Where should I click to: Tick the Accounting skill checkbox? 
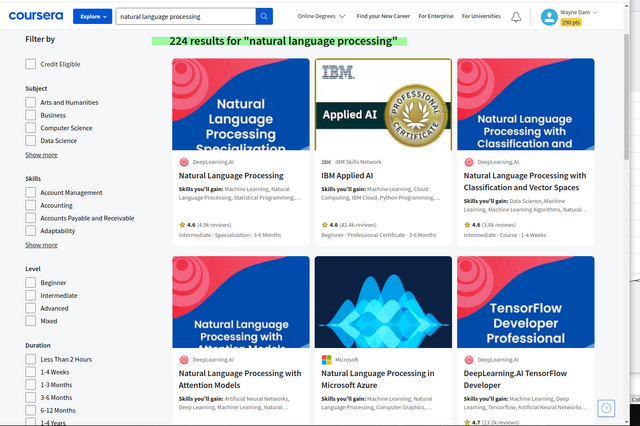pyautogui.click(x=31, y=205)
